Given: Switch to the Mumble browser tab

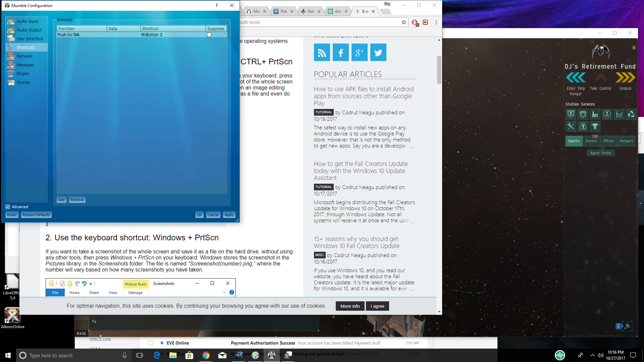Looking at the screenshot, I should pyautogui.click(x=257, y=11).
